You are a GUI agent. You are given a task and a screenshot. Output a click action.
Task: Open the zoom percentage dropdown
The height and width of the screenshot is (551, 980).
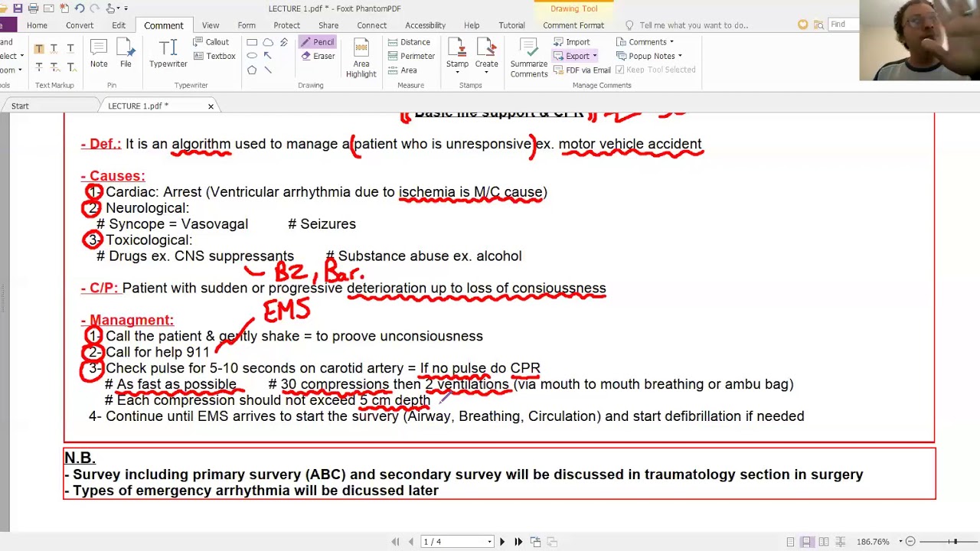tap(900, 542)
